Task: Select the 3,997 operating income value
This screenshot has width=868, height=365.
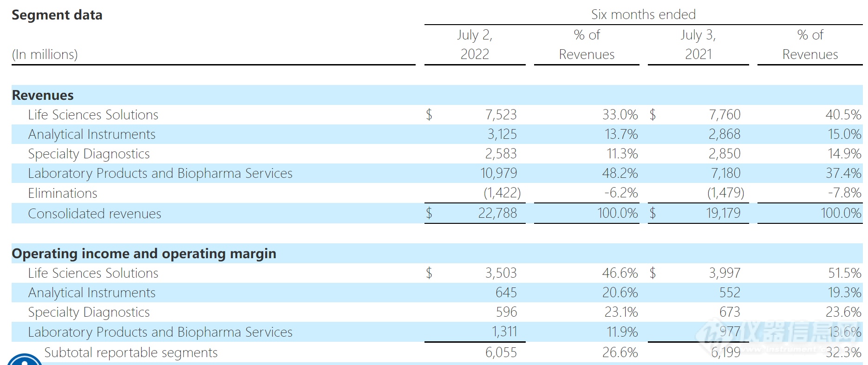Action: (724, 273)
